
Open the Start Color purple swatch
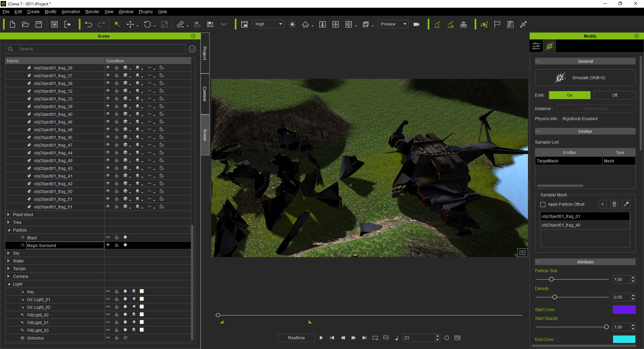(624, 309)
